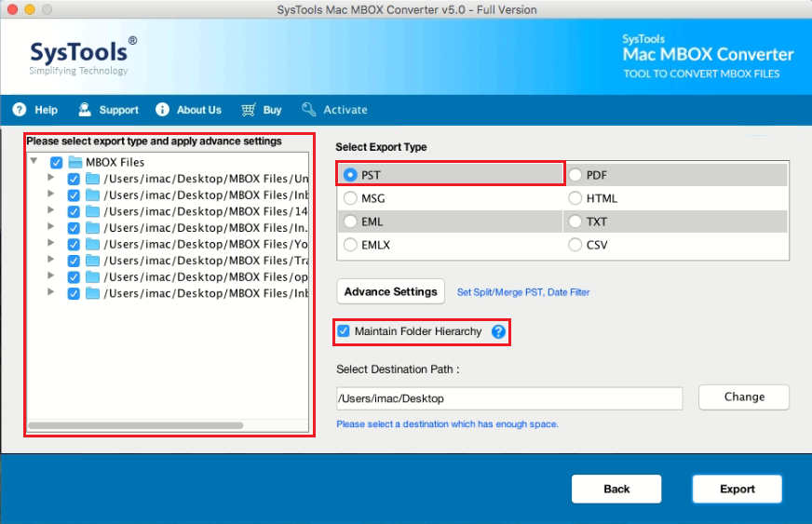Focus the destination path field showing /Users/imac/Desktop
The width and height of the screenshot is (812, 524).
[509, 398]
